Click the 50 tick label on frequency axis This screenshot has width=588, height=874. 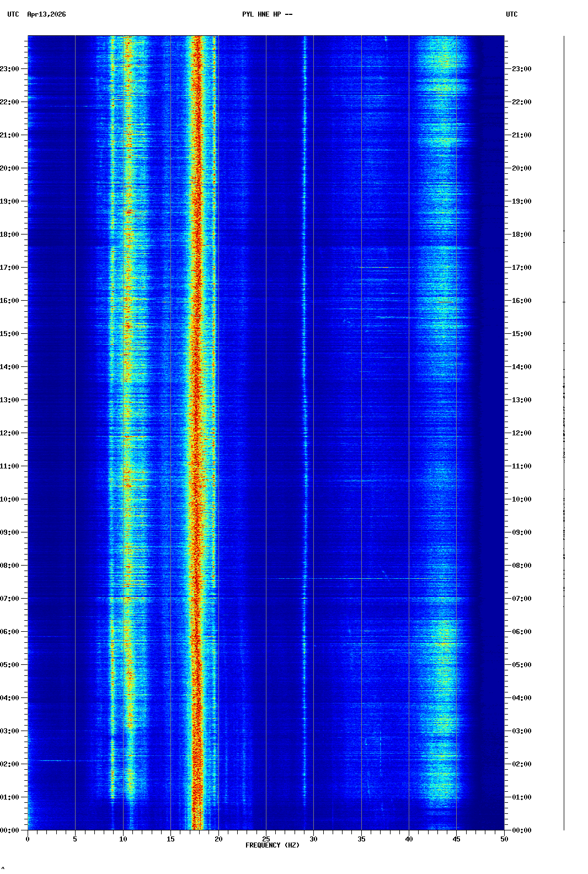pos(504,839)
